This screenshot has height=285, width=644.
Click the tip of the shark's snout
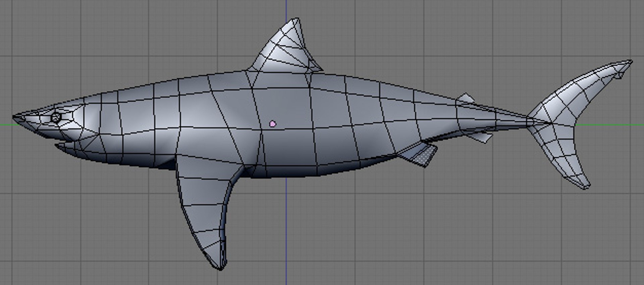(x=17, y=118)
